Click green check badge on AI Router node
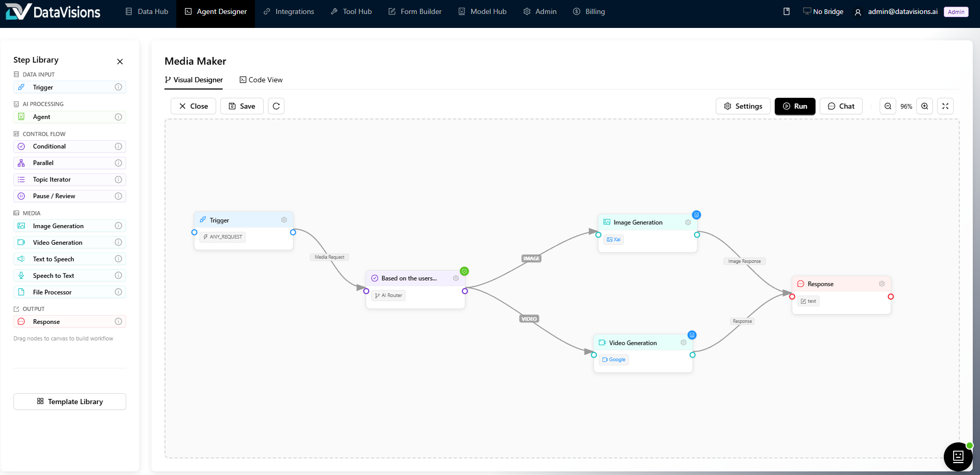 (x=464, y=271)
